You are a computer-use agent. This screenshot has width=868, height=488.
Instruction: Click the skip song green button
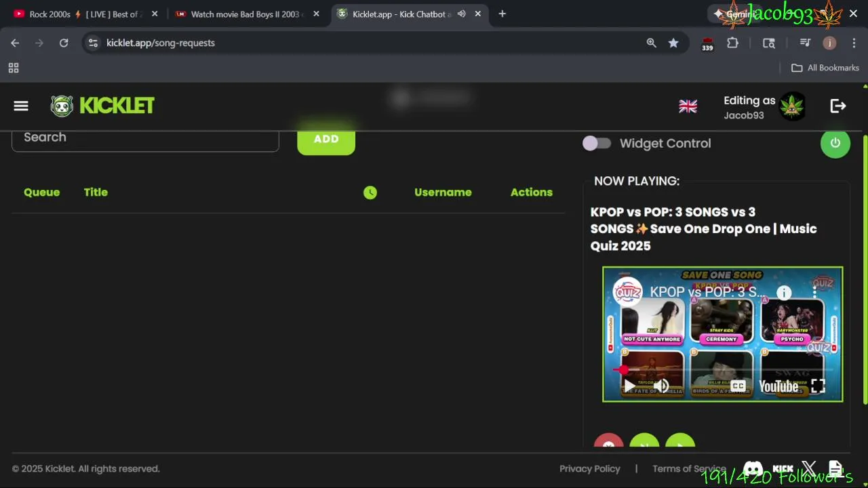[x=644, y=441]
